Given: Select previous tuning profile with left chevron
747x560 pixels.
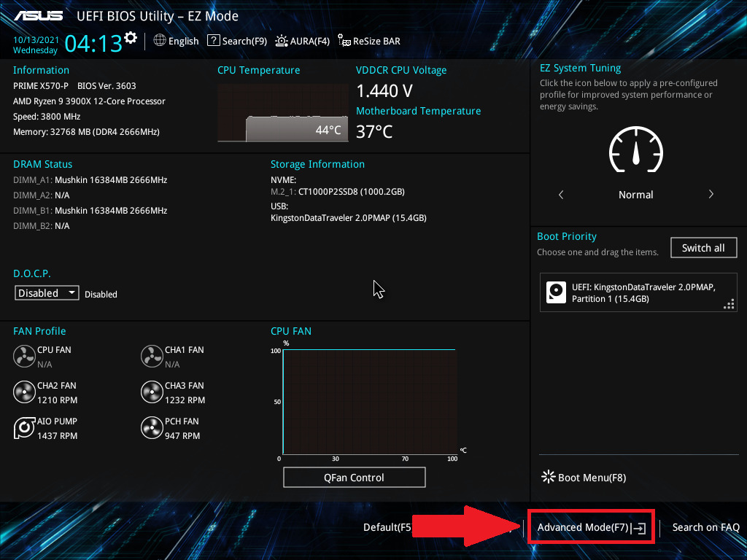Looking at the screenshot, I should pos(561,195).
